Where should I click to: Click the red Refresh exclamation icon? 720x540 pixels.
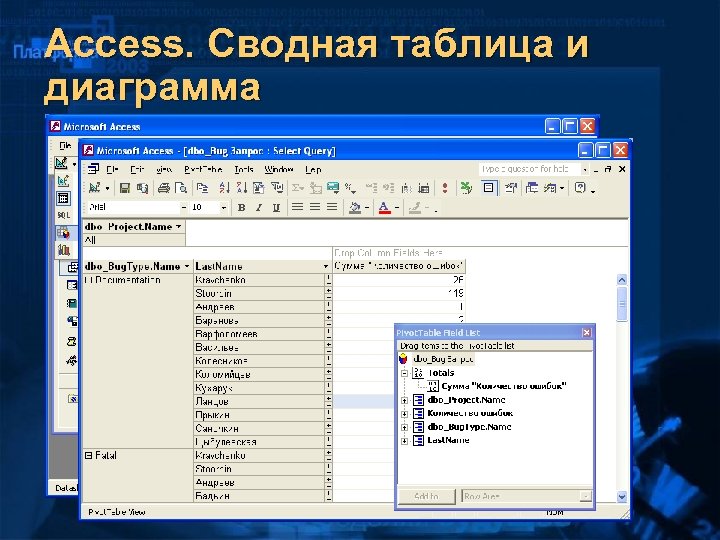point(444,188)
